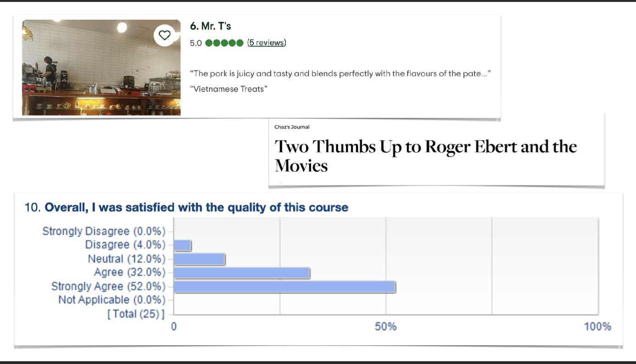Screen dimensions: 636x364
Task: Click the pork is juicy review quote
Action: pyautogui.click(x=340, y=73)
